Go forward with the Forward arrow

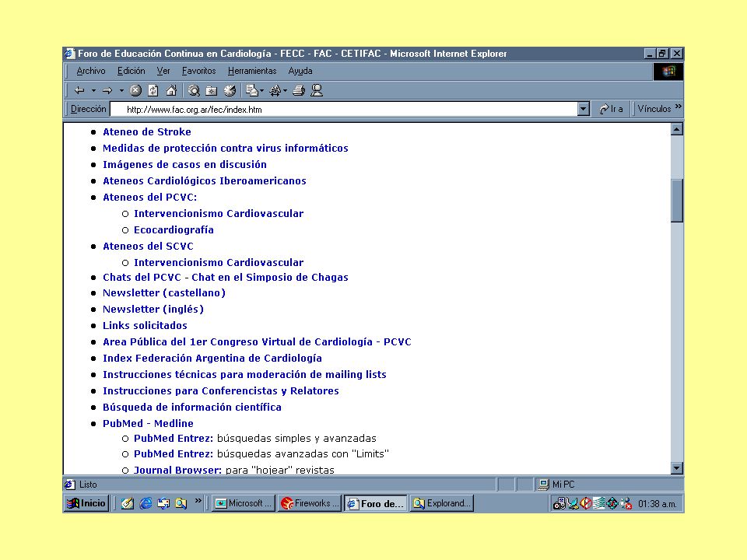coord(107,90)
